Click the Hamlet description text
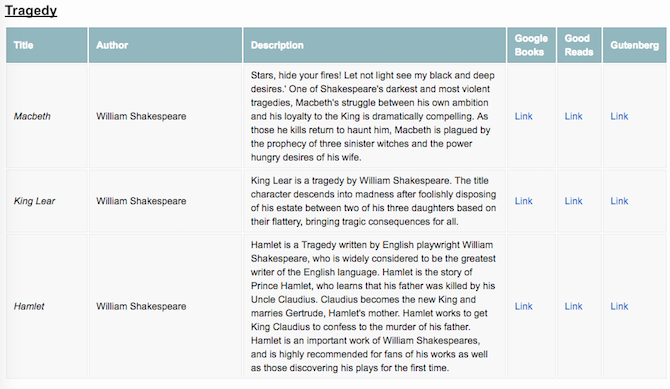 coord(373,306)
